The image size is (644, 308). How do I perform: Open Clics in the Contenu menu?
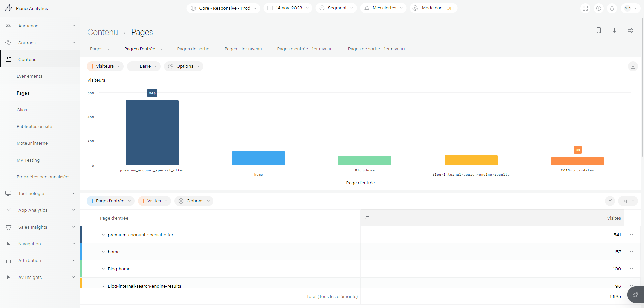click(x=22, y=110)
